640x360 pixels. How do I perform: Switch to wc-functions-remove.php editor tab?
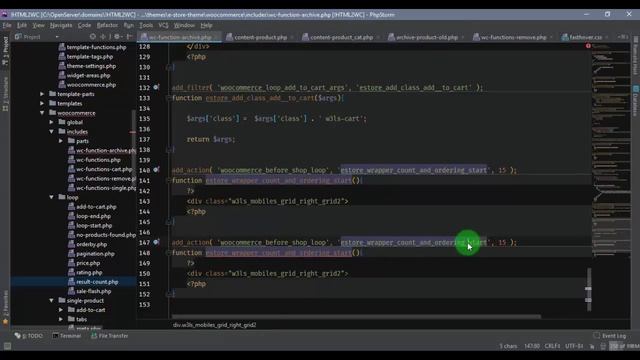coord(513,37)
